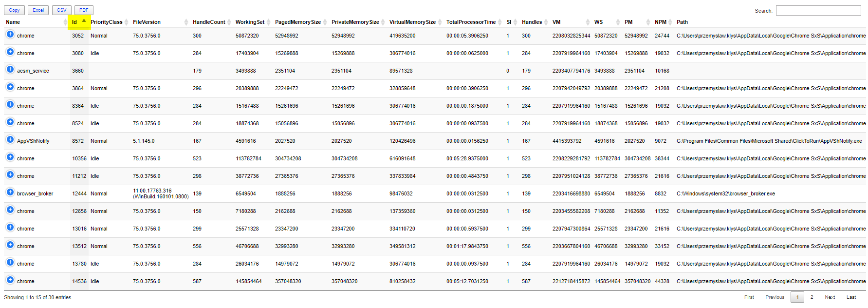Expand the browser_broker row plus icon
The height and width of the screenshot is (308, 868).
click(x=10, y=192)
